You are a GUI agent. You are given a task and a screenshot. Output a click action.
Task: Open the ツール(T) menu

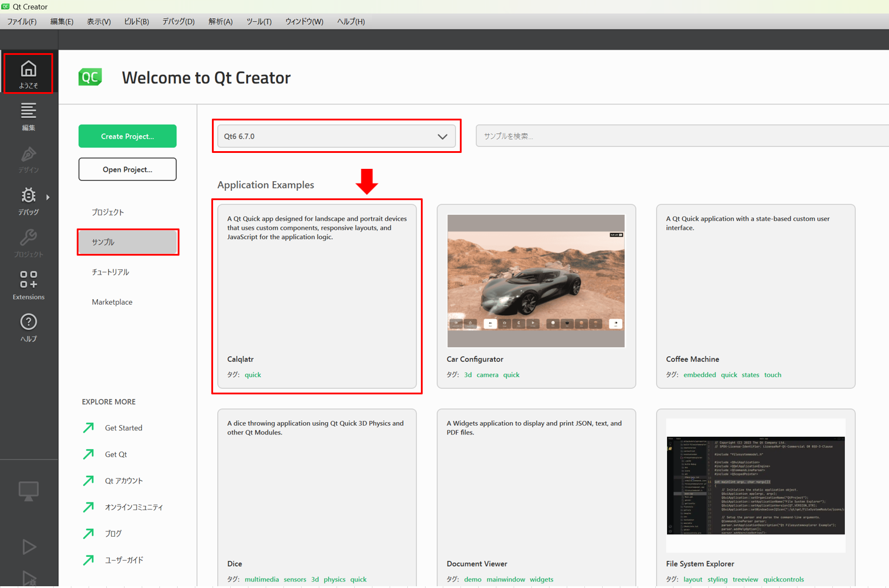[259, 22]
